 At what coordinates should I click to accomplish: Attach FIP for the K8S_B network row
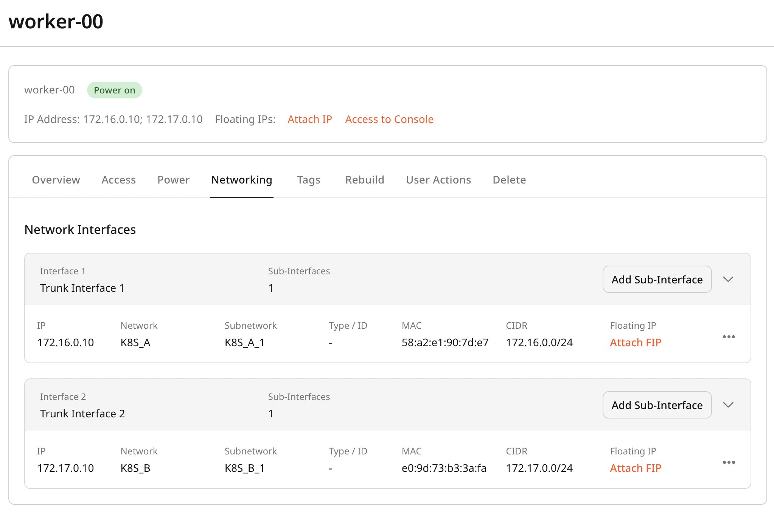pos(636,468)
